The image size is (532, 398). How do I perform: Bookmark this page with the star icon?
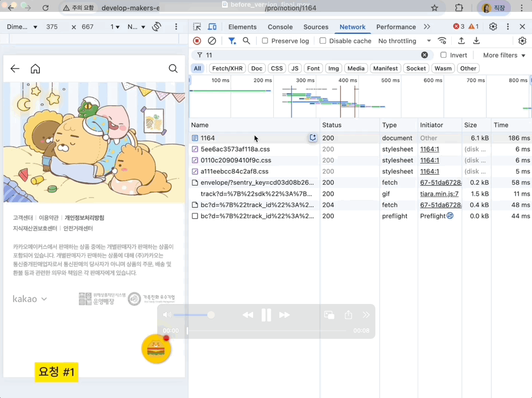tap(435, 8)
